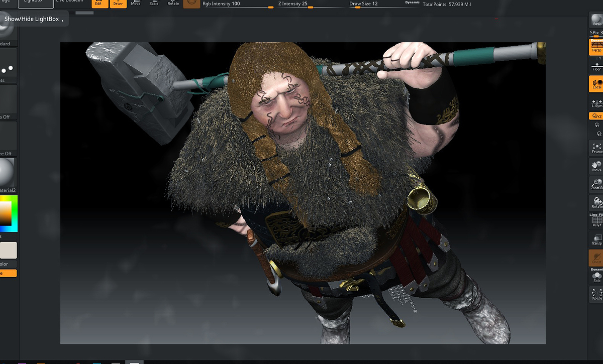Viewport: 603px width, 364px height.
Task: Toggle Ghost transparency mode
Action: tap(596, 258)
